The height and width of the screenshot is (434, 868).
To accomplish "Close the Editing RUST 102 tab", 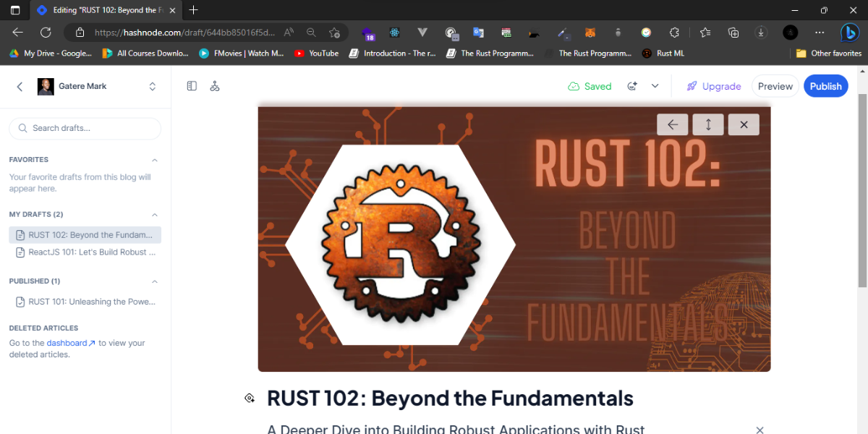I will pyautogui.click(x=172, y=10).
